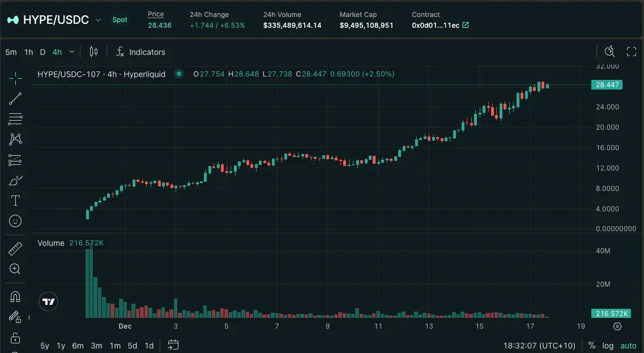
Task: Toggle lock all drawing tools
Action: click(15, 338)
